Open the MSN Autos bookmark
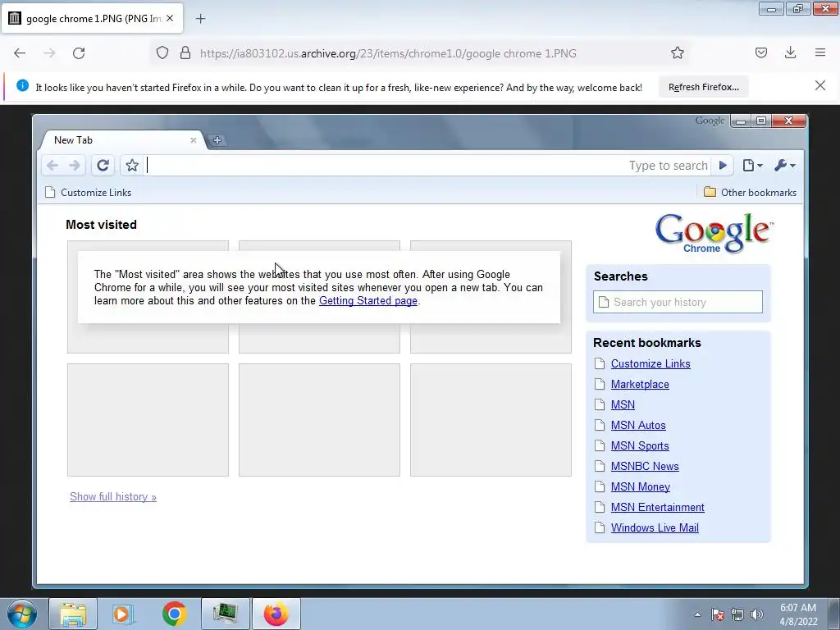The image size is (840, 630). tap(638, 426)
